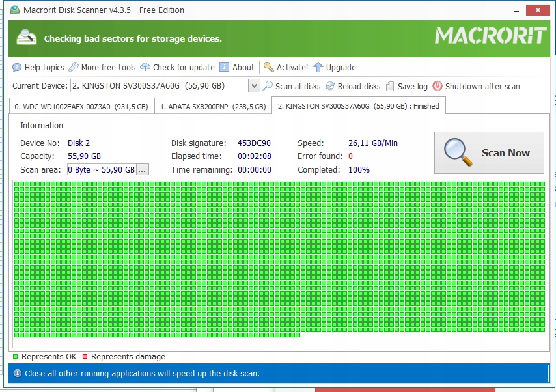Switch to WDC WD1002FAEX disk tab
Screen dimensions: 556x392
point(81,106)
